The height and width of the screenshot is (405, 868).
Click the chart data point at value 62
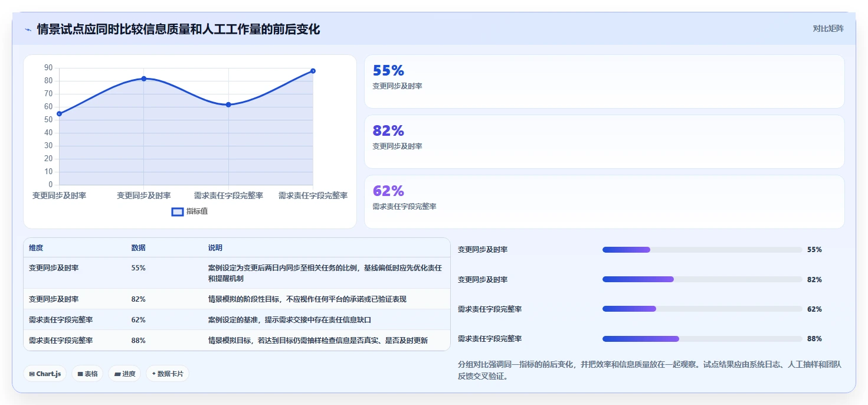228,104
